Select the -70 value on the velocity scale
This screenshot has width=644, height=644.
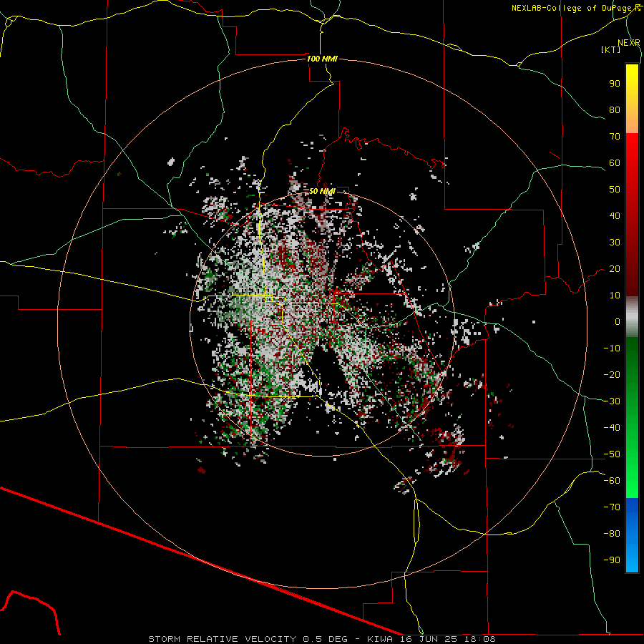612,507
